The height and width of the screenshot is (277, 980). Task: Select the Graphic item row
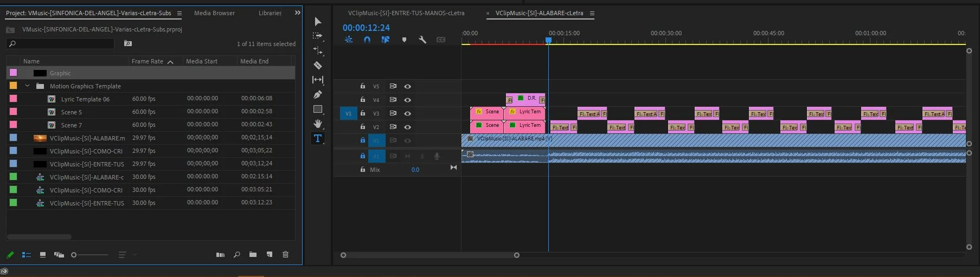click(151, 73)
